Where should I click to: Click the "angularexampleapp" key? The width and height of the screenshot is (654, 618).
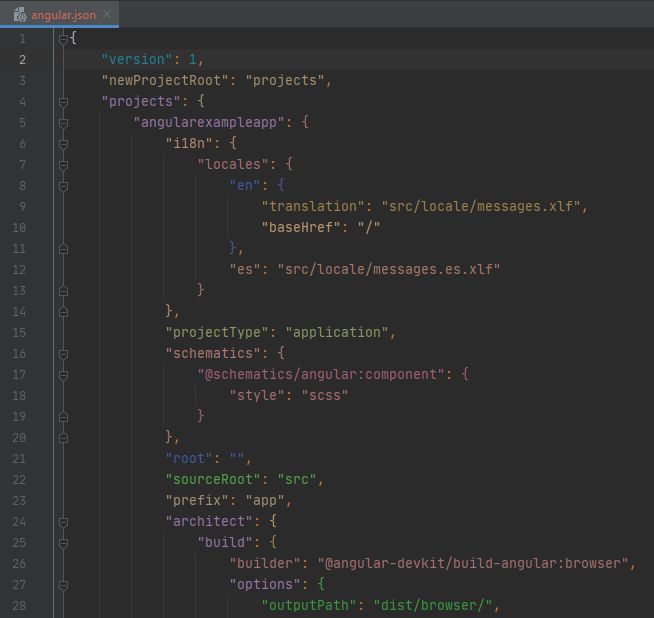pyautogui.click(x=209, y=122)
